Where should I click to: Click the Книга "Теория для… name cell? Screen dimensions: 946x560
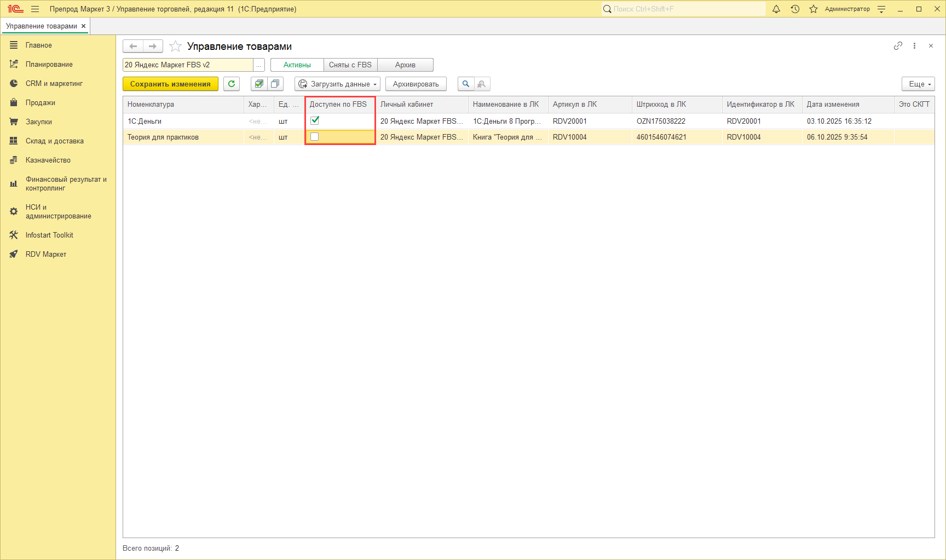tap(508, 137)
